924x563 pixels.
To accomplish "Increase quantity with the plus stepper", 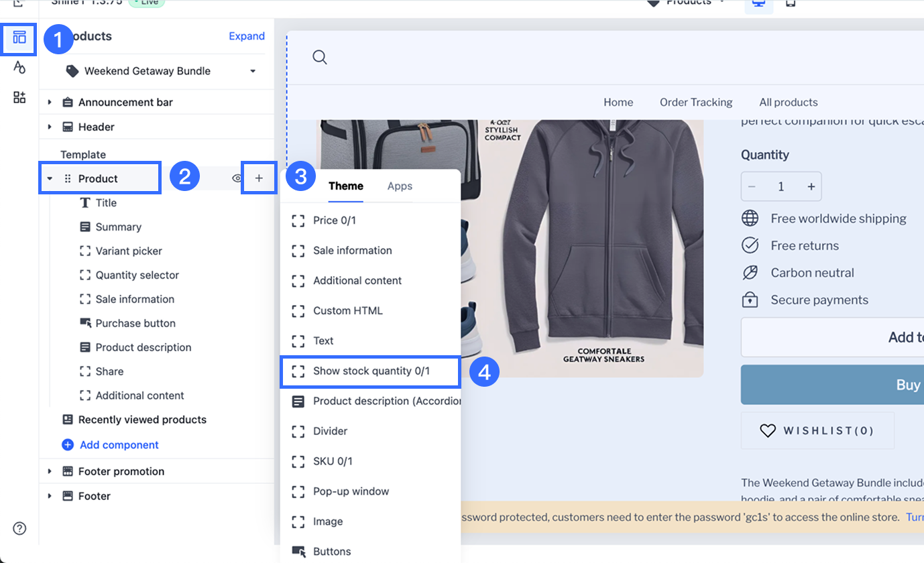I will pyautogui.click(x=811, y=187).
